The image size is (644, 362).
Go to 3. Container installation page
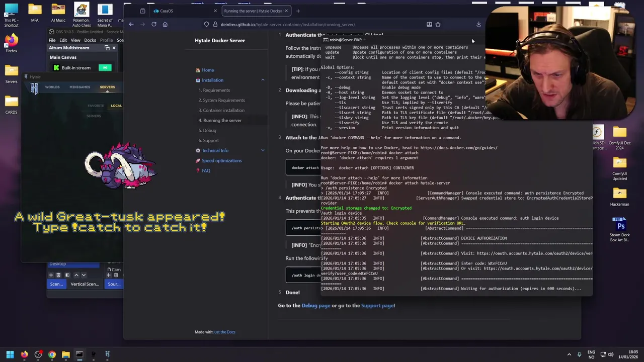click(221, 110)
